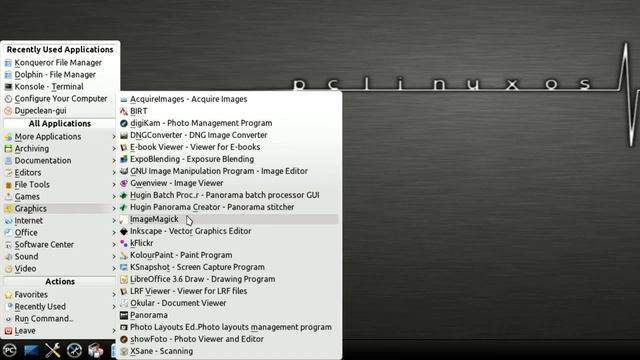Viewport: 640px width, 360px height.
Task: Open the show desktop taskbar icon
Action: click(31, 350)
